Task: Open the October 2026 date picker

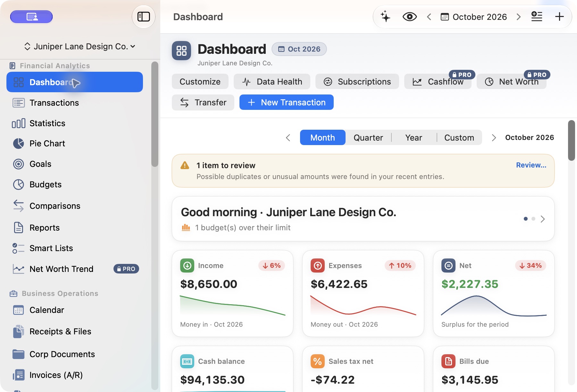Action: coord(474,17)
